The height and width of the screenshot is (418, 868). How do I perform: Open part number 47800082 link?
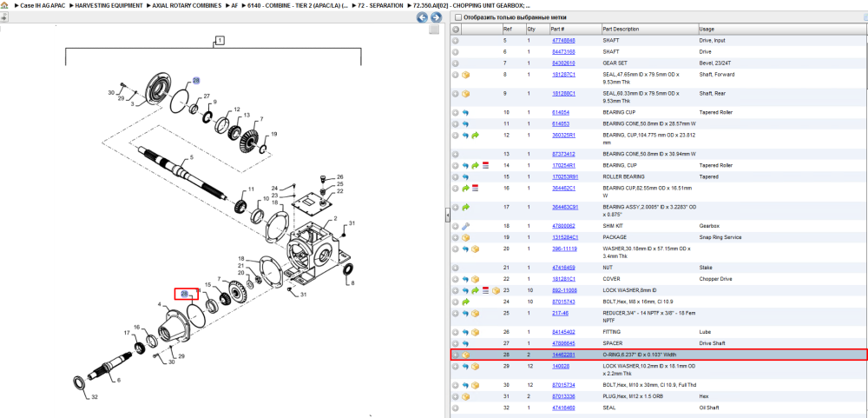coord(563,226)
